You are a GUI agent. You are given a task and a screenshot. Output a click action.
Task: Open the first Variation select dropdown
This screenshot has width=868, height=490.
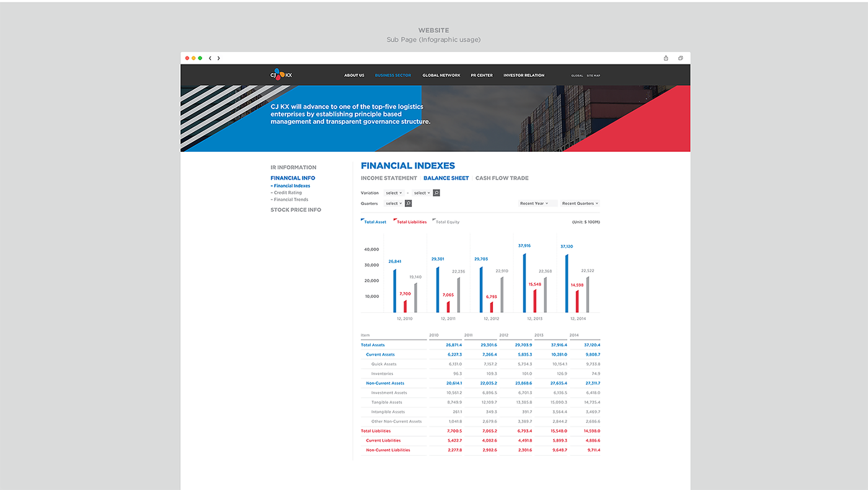(x=393, y=193)
